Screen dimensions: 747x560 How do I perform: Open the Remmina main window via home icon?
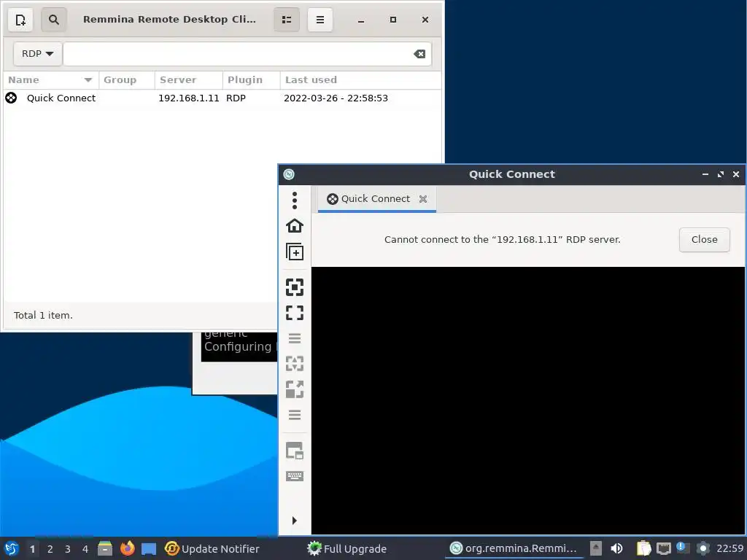click(295, 226)
